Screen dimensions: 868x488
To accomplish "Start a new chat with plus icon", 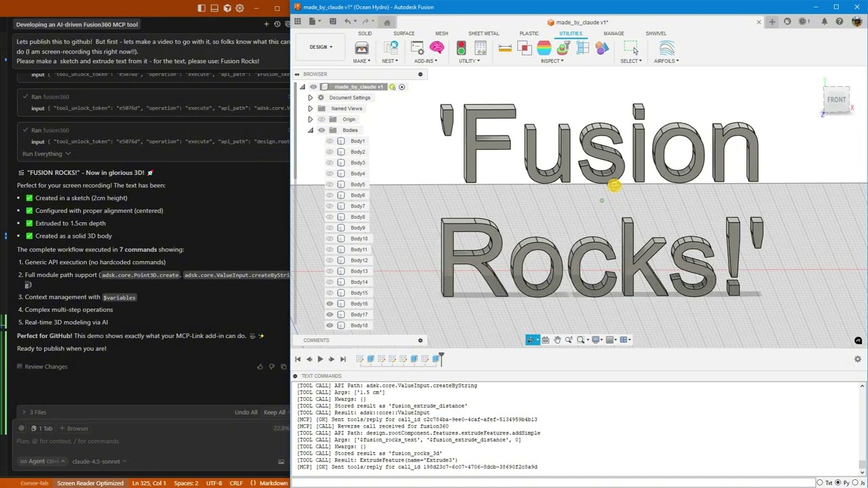I will tap(265, 24).
